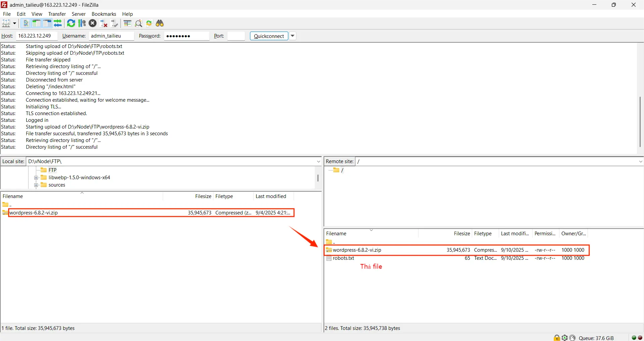The width and height of the screenshot is (644, 341).
Task: Open the Edit menu
Action: 21,14
